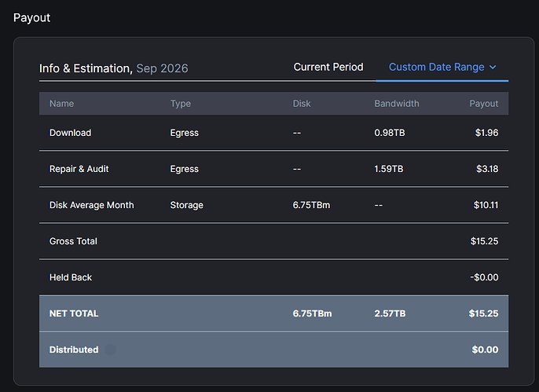Click the 6.75TBm value in Disk Average Month row
The height and width of the screenshot is (392, 539).
(311, 205)
